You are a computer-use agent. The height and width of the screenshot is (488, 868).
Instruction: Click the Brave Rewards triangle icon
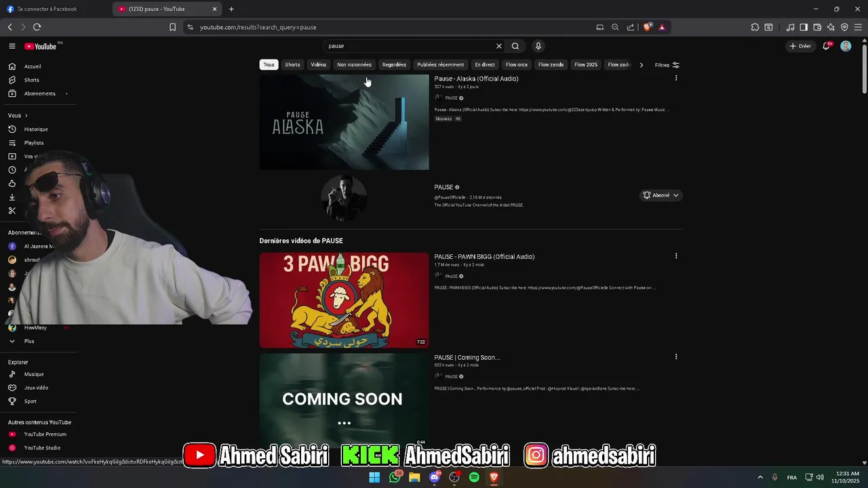click(x=662, y=27)
